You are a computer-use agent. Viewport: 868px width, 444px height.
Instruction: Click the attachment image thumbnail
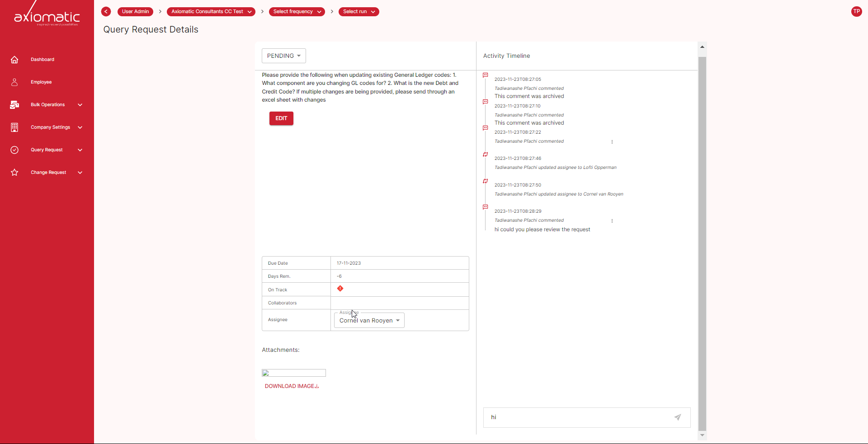point(294,373)
